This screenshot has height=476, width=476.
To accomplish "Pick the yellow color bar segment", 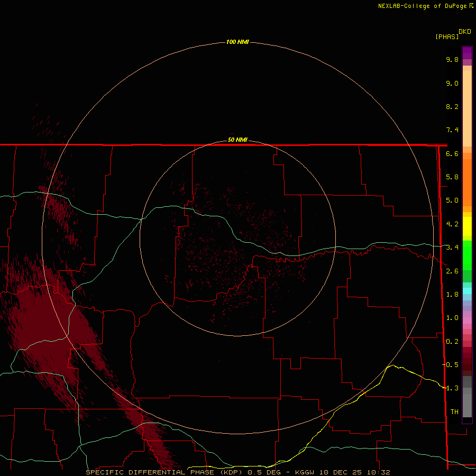I will point(467,226).
